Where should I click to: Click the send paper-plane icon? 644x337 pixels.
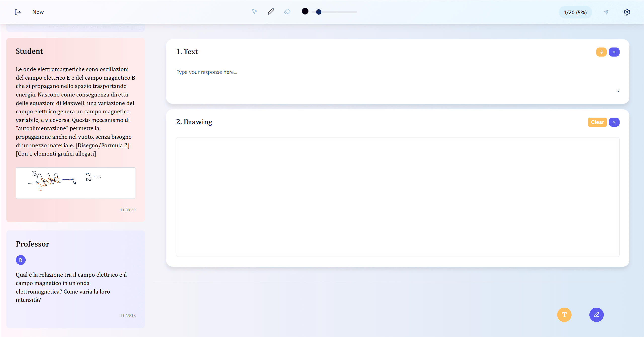tap(606, 12)
